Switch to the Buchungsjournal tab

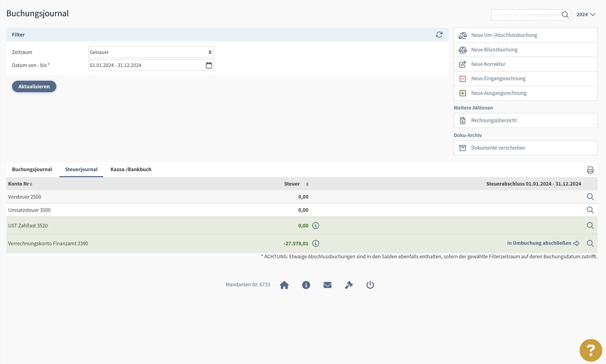(32, 169)
